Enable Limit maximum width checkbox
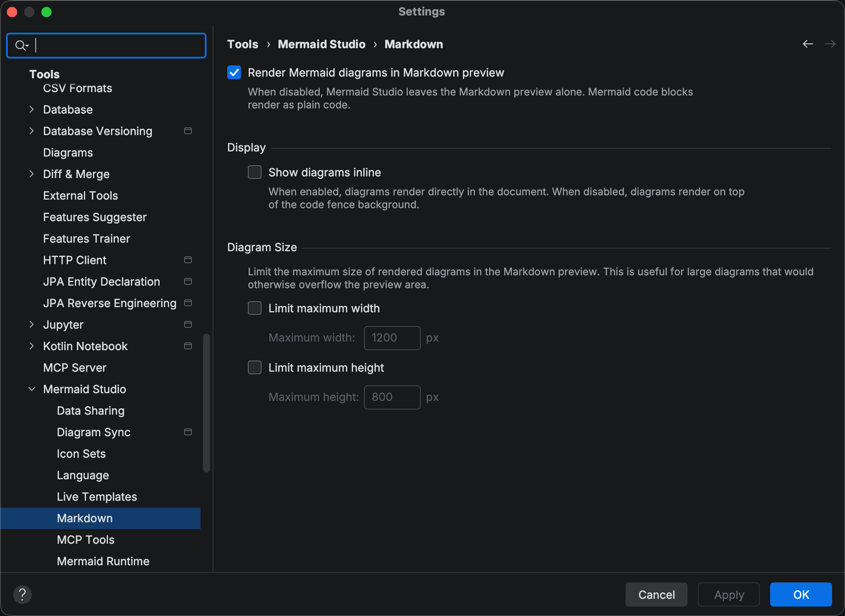This screenshot has height=616, width=845. tap(255, 308)
